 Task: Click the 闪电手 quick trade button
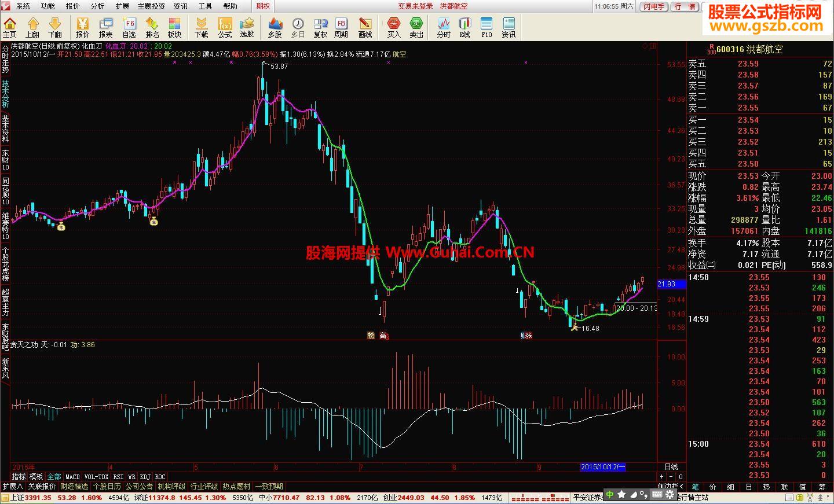point(654,7)
